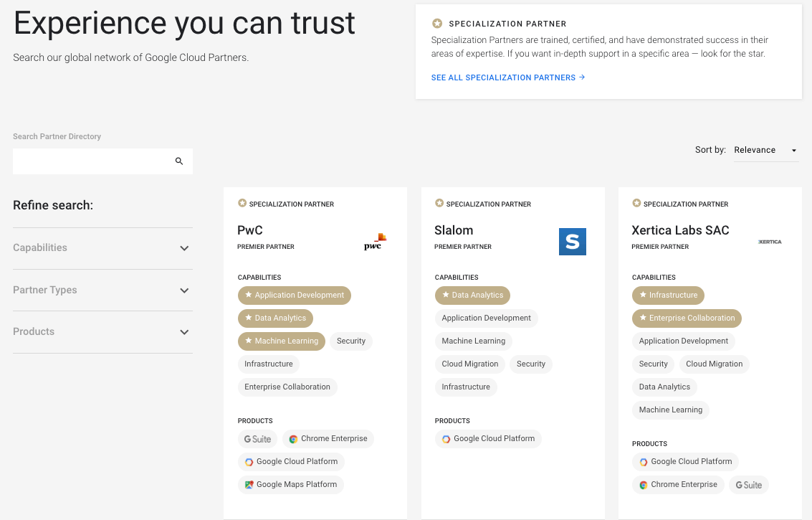Viewport: 812px width, 520px height.
Task: Click the Google Cloud icon in Slalom products
Action: point(446,439)
